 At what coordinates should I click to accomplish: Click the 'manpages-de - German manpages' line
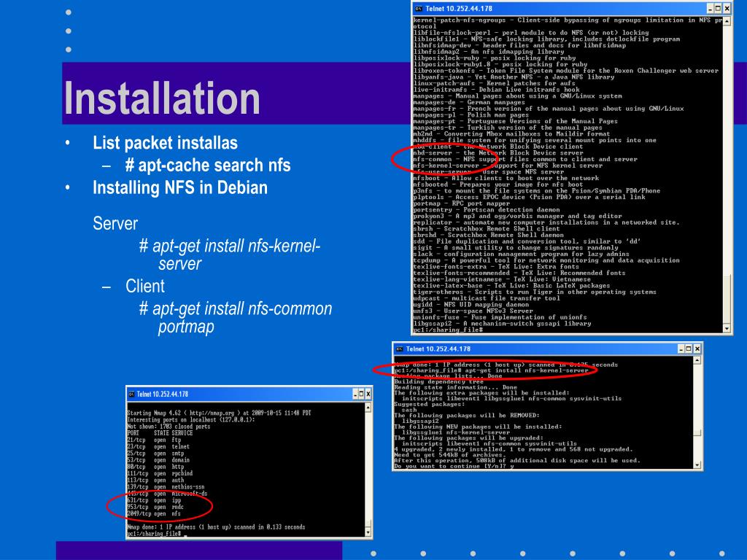[469, 102]
